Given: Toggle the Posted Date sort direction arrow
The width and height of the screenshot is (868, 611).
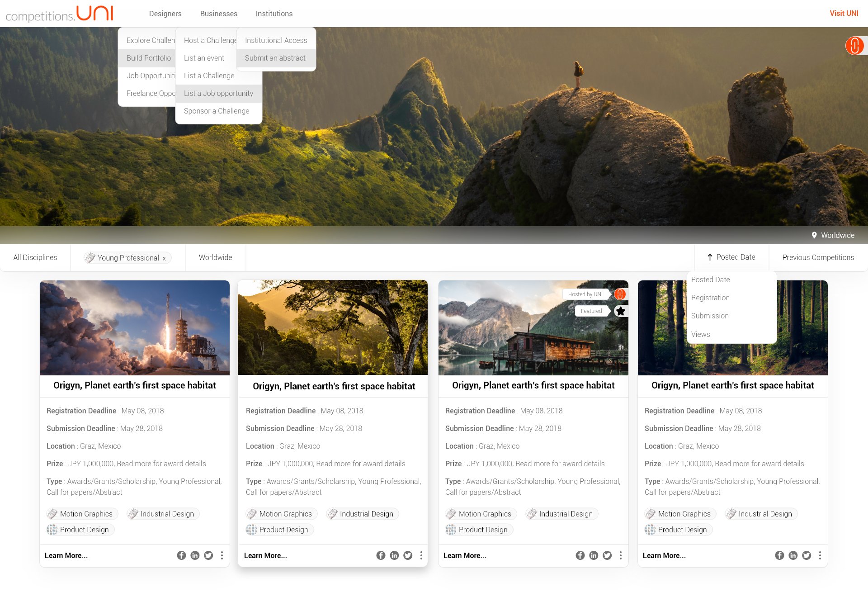Looking at the screenshot, I should 710,257.
